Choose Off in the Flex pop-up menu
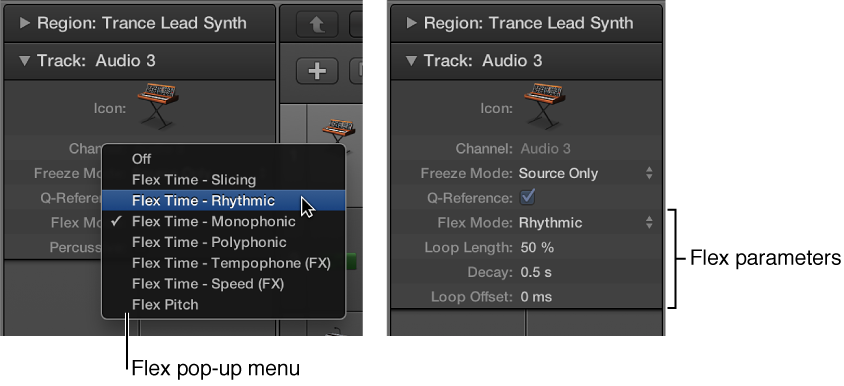 coord(223,159)
